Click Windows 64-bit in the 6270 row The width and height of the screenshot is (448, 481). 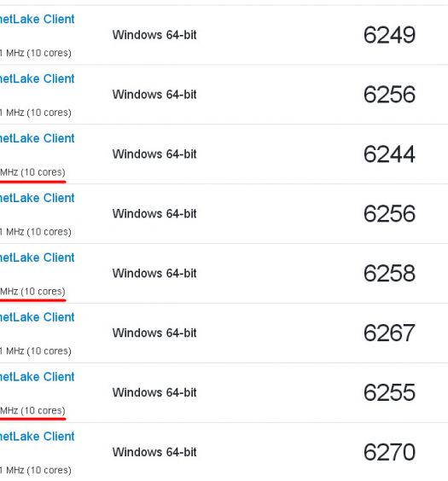tap(154, 452)
